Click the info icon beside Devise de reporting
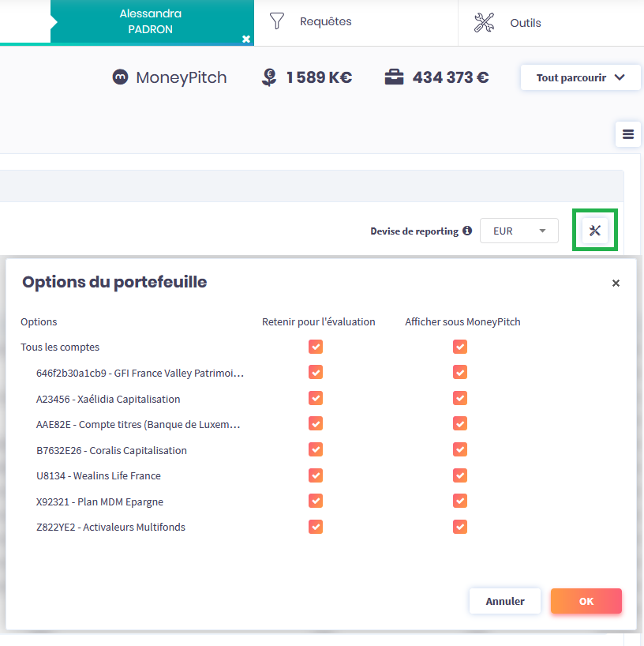Screen dimensions: 644x646 point(467,231)
